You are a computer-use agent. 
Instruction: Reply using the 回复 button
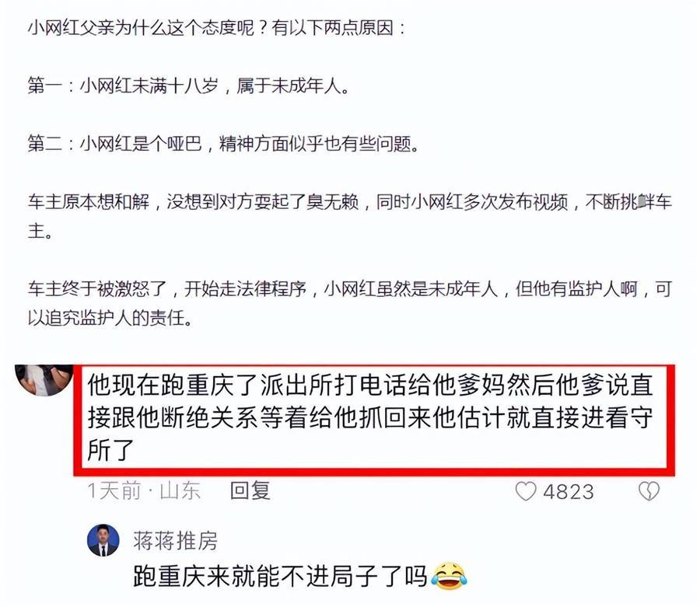tap(250, 490)
